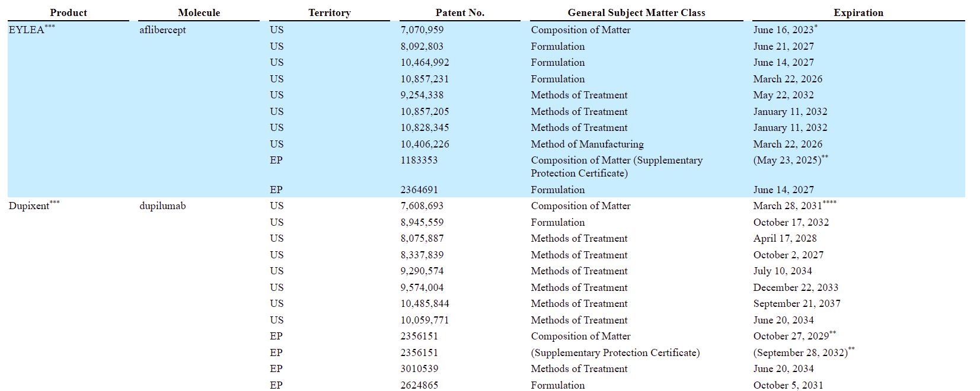
Task: Click the General Subject Matter Class header
Action: pos(636,12)
